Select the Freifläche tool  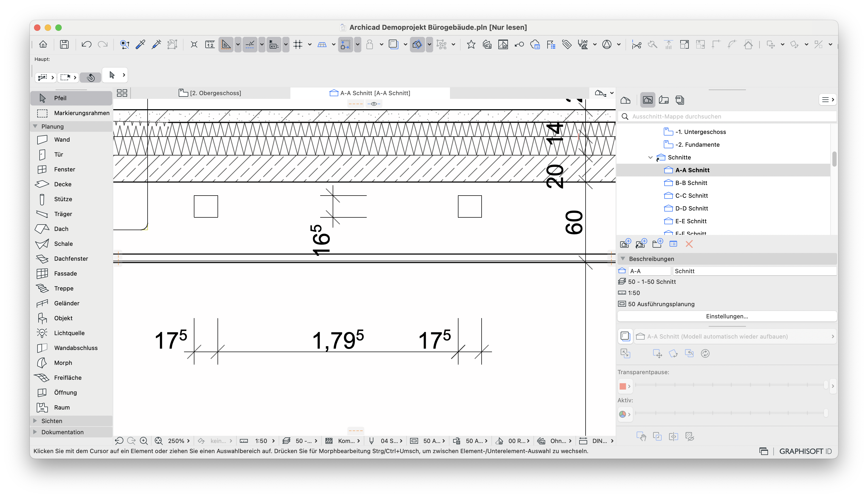click(x=71, y=378)
